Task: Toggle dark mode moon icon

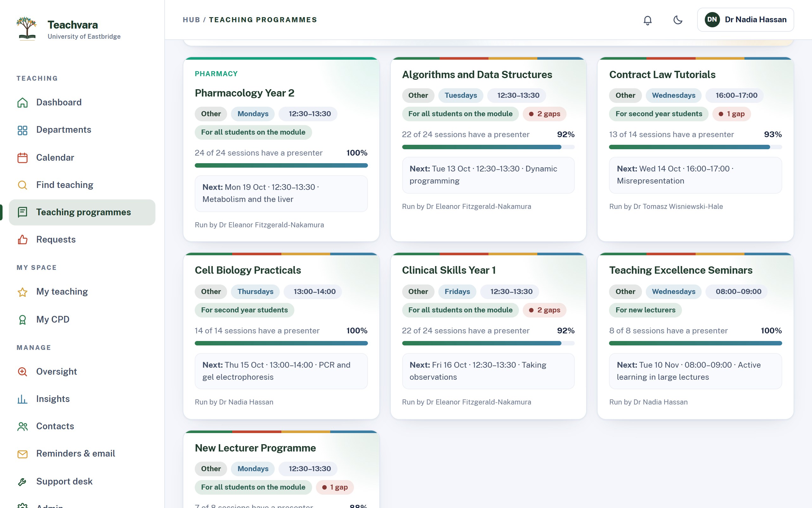Action: (678, 20)
